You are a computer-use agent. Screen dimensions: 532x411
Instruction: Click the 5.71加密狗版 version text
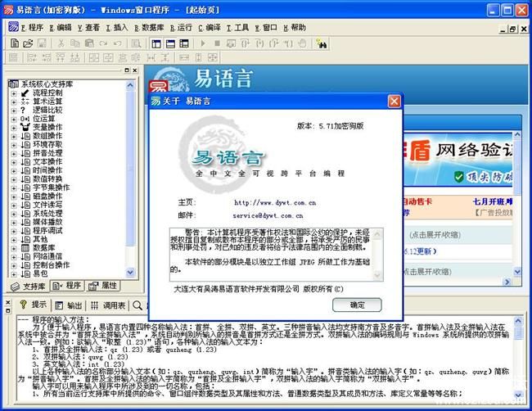(341, 126)
